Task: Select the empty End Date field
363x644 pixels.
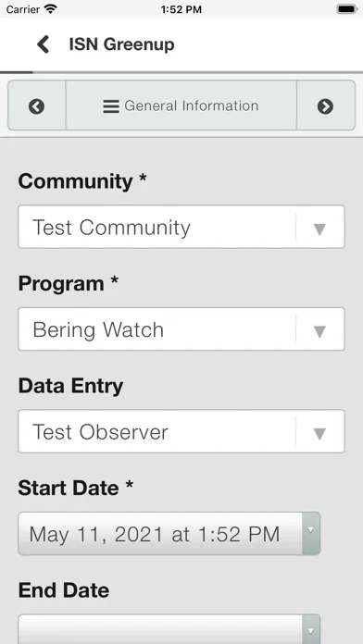Action: point(169,629)
